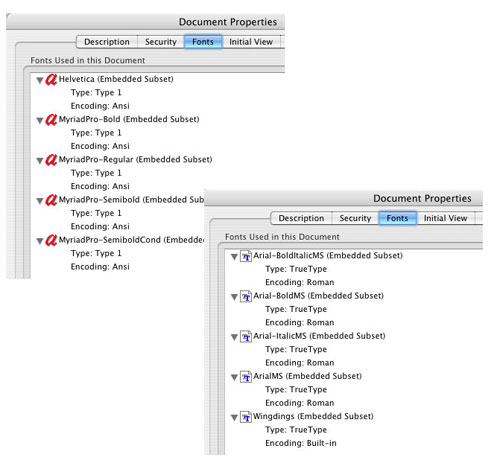The width and height of the screenshot is (500, 466).
Task: Collapse the MyriadPro-SemiboldCond font entry
Action: click(x=40, y=241)
